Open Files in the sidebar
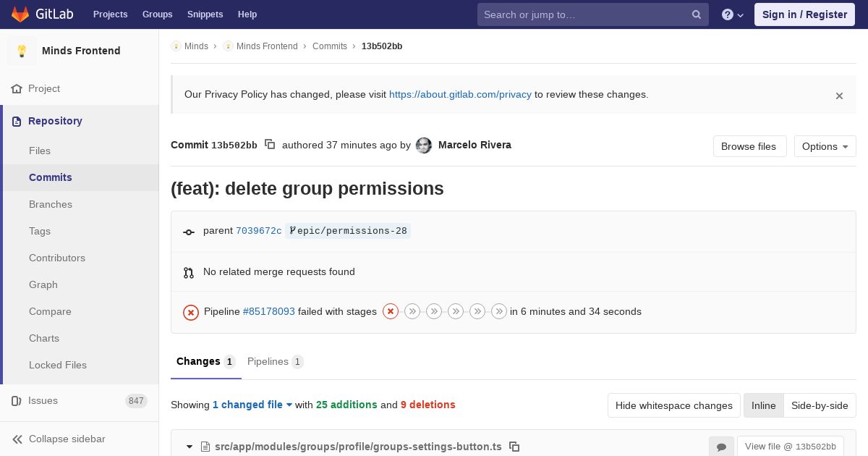 tap(40, 151)
